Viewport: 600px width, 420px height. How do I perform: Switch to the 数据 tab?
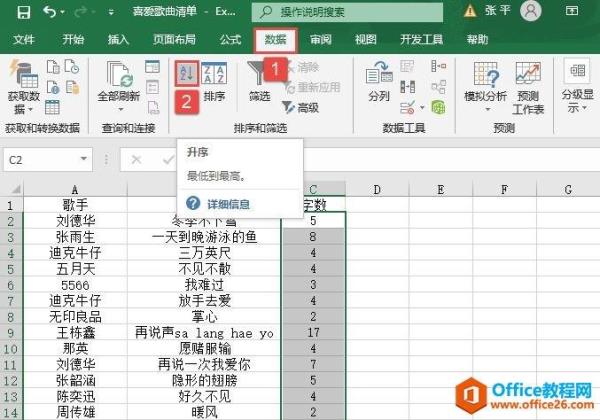(275, 40)
